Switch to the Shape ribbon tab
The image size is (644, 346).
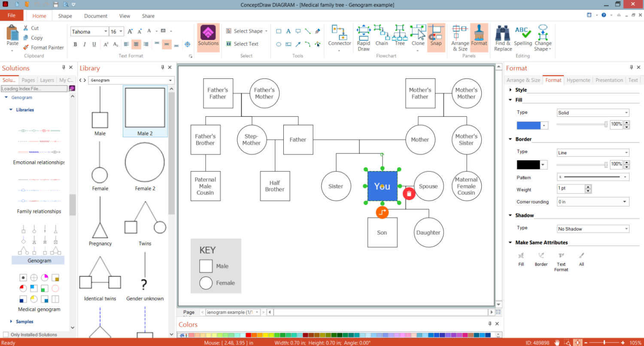tap(65, 16)
